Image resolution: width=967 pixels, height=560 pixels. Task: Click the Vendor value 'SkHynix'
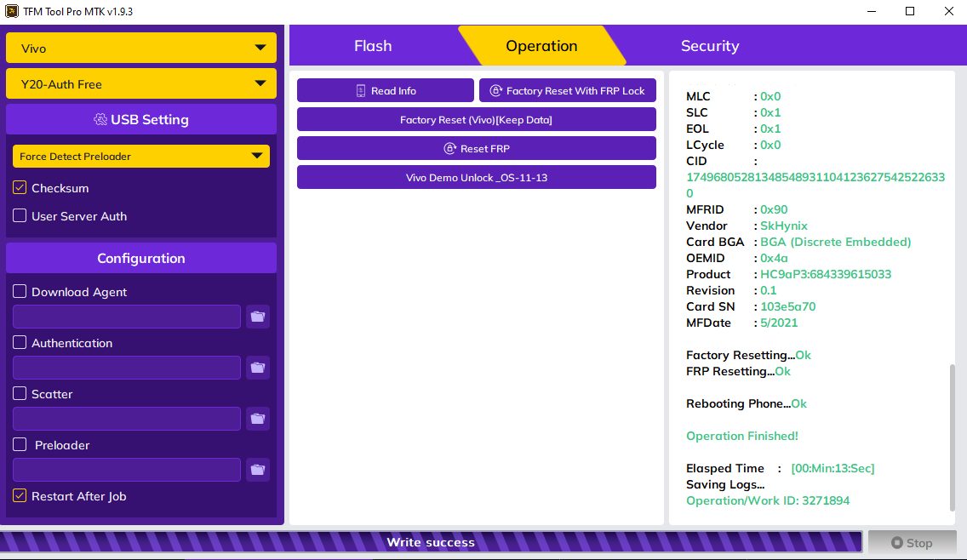783,226
